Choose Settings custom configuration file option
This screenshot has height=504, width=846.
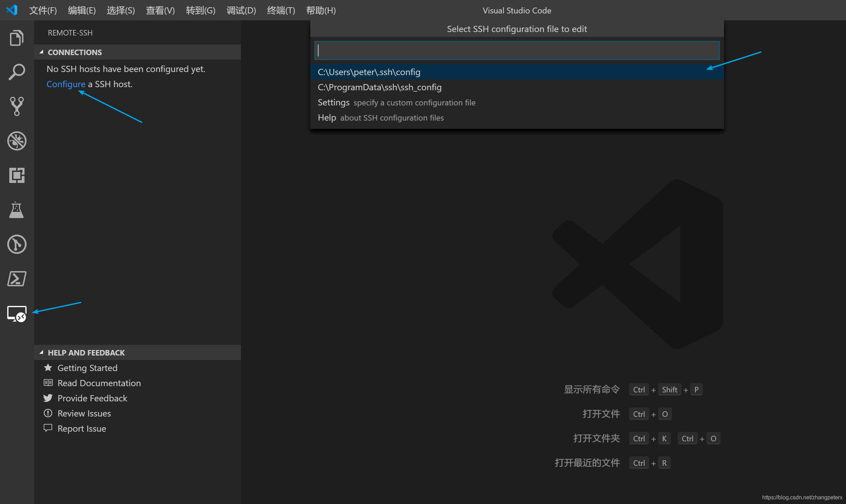(517, 102)
